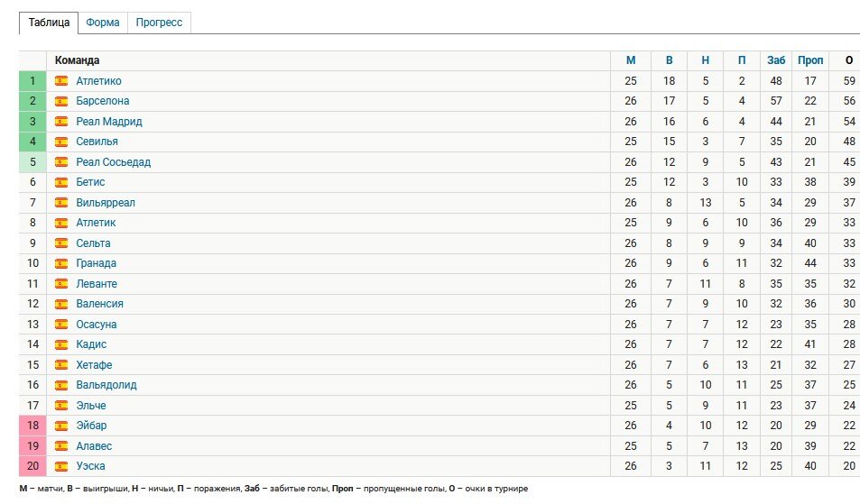Open the Осасуна team link

click(97, 324)
